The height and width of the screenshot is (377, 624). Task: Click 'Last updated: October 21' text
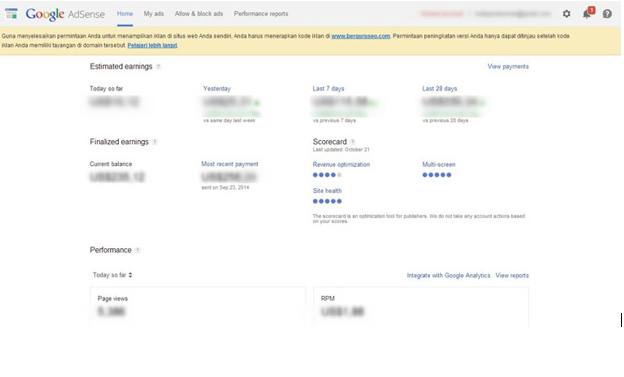[x=341, y=150]
